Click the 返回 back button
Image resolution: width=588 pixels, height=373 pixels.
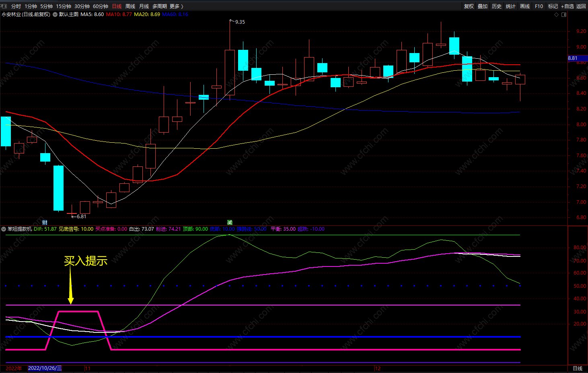[x=581, y=6]
